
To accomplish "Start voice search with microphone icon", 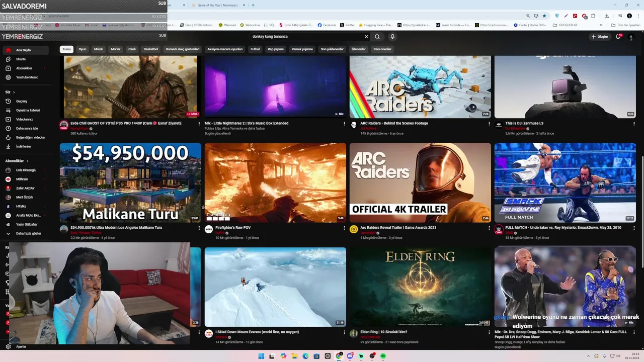I will tap(392, 37).
